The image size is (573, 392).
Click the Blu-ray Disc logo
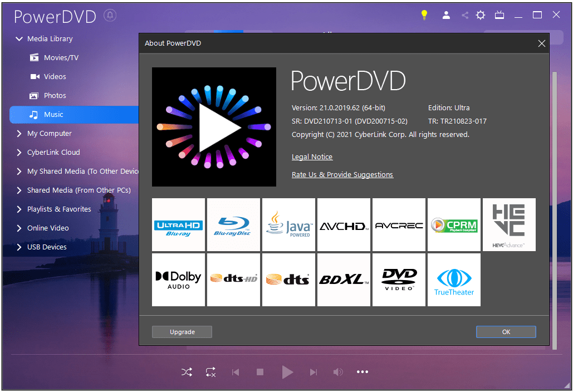(x=233, y=225)
